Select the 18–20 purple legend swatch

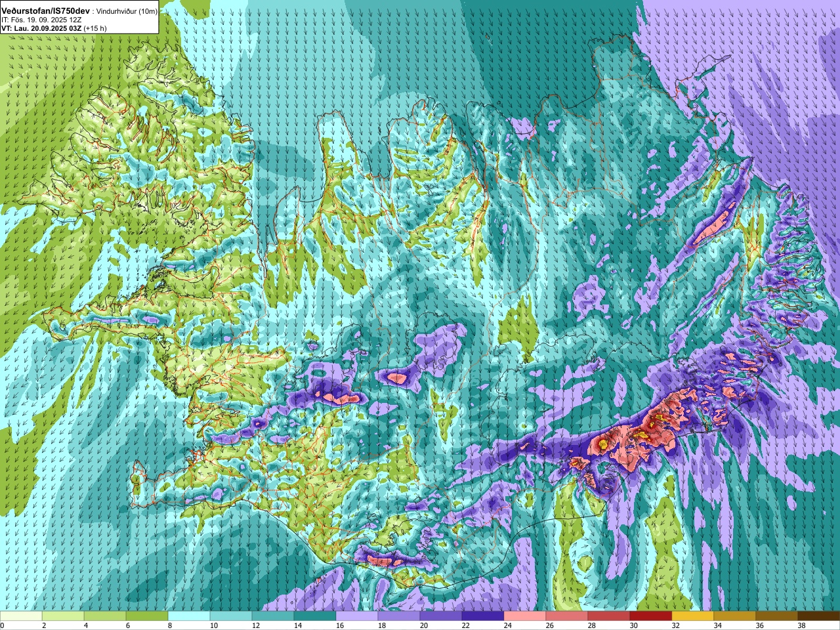pos(399,616)
